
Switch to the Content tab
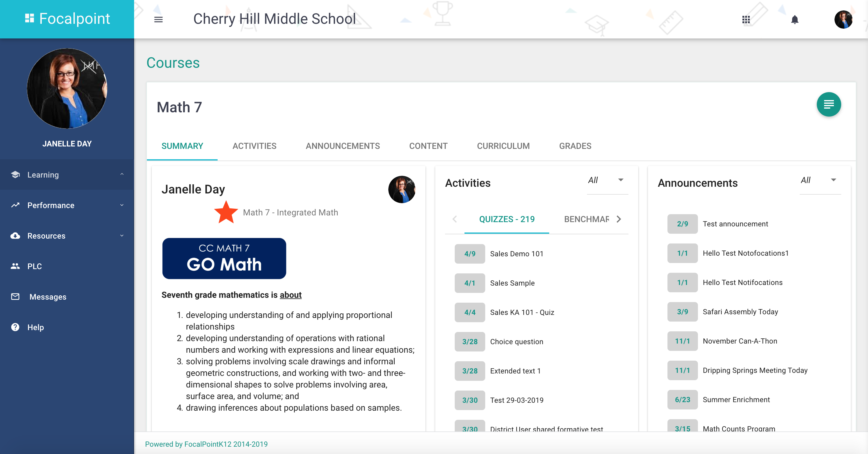click(428, 146)
